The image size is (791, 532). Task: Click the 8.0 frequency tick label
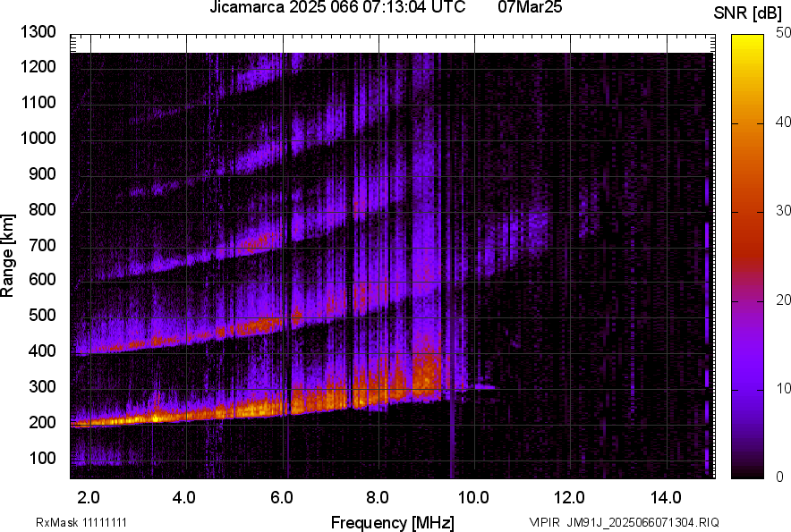[x=378, y=495]
